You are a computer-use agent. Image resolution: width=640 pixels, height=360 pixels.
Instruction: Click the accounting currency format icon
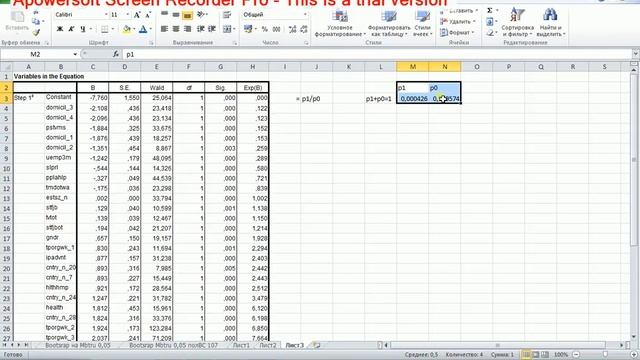[x=247, y=29]
